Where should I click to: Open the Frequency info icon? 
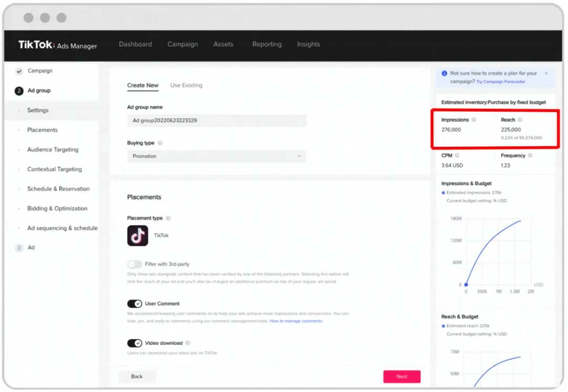[x=530, y=155]
